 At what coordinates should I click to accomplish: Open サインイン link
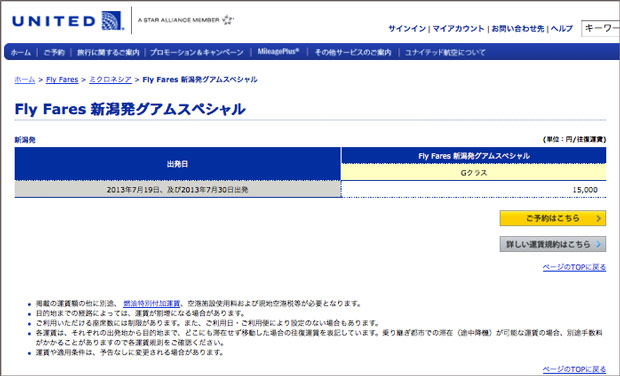tap(407, 28)
